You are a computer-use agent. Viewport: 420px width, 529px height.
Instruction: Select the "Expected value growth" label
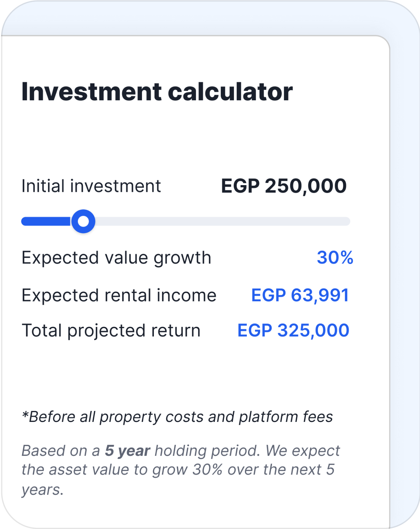(116, 258)
